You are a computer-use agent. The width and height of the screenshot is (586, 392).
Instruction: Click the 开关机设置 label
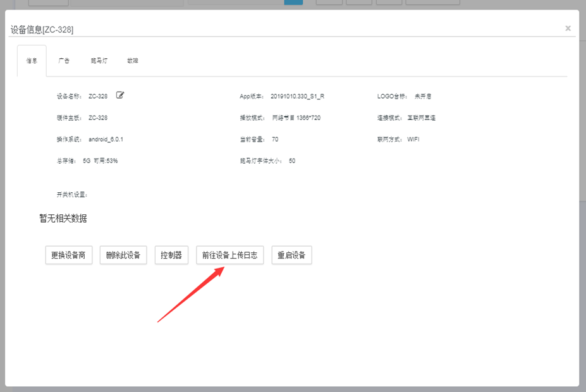pyautogui.click(x=71, y=195)
